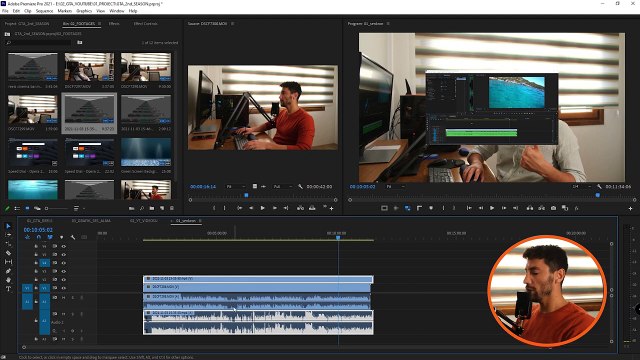Select the Pen tool
This screenshot has height=360, width=640.
pos(8,271)
